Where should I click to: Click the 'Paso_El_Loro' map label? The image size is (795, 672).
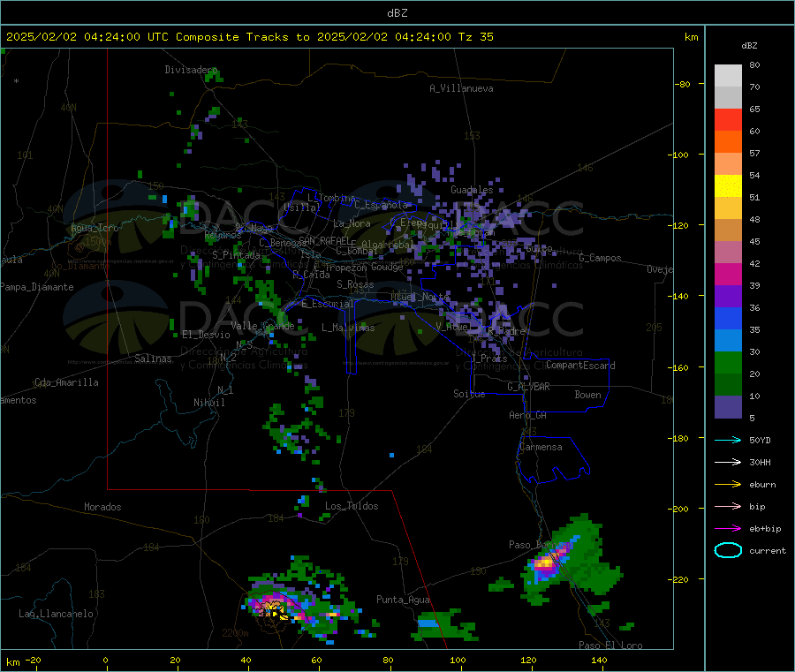[610, 646]
